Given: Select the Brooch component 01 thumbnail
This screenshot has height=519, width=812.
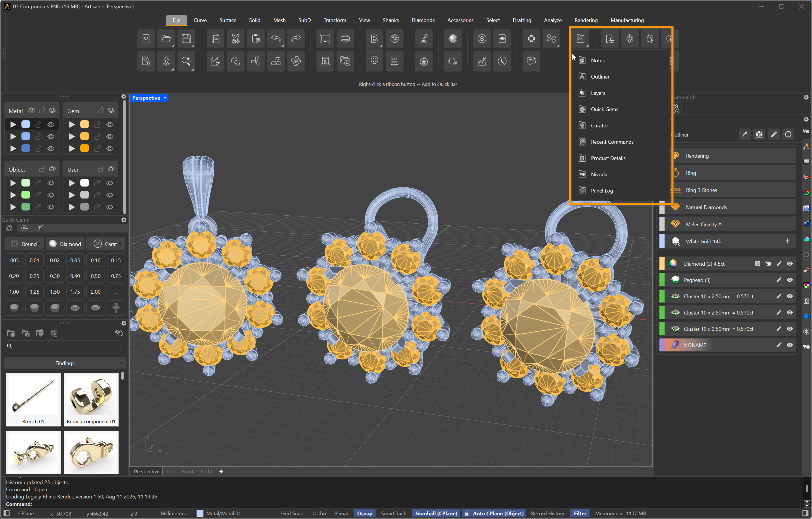Looking at the screenshot, I should click(x=91, y=400).
